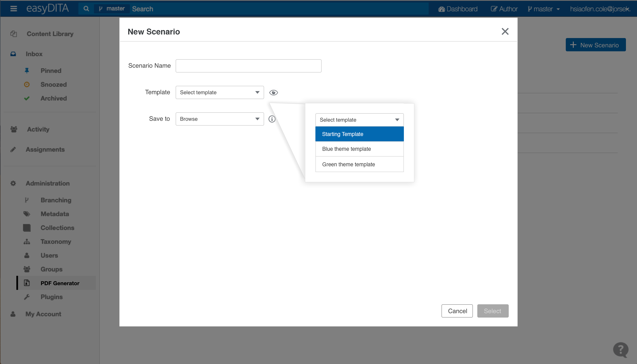Click the Users person icon
637x364 pixels.
pos(27,255)
